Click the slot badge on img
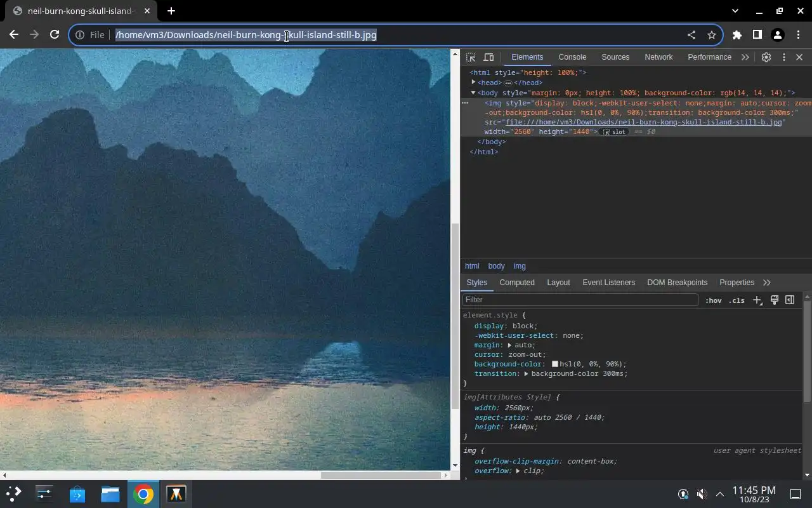812x508 pixels. (x=615, y=132)
